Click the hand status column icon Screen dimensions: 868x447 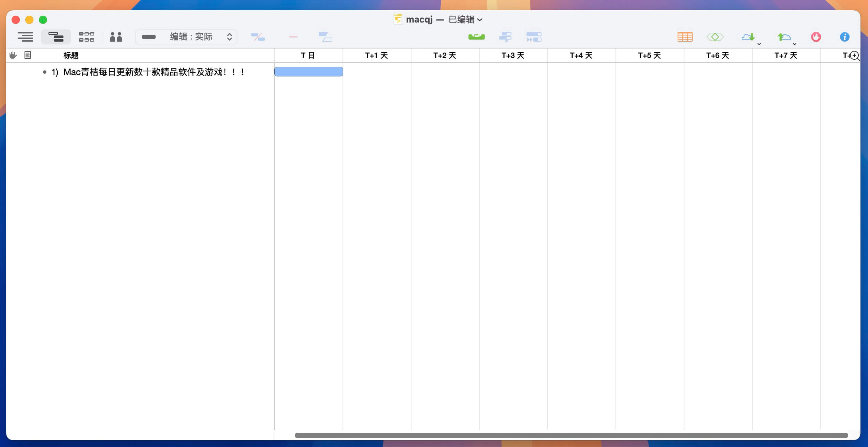[x=13, y=55]
